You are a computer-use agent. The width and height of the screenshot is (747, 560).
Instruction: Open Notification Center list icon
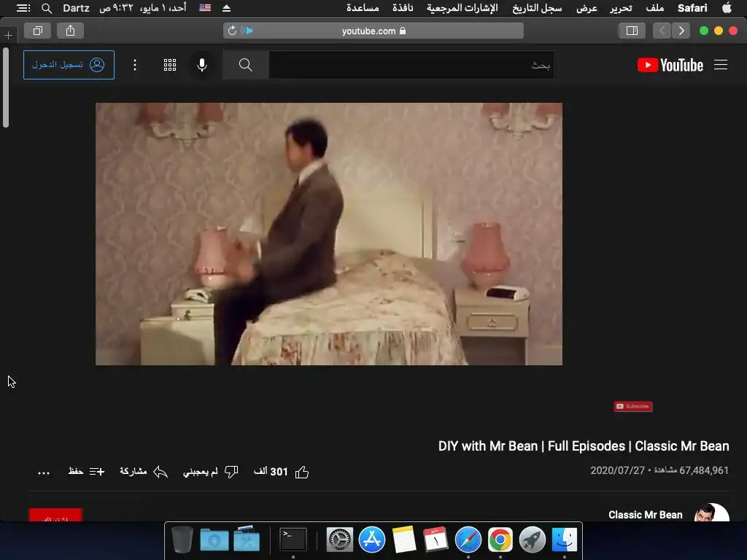click(x=23, y=8)
